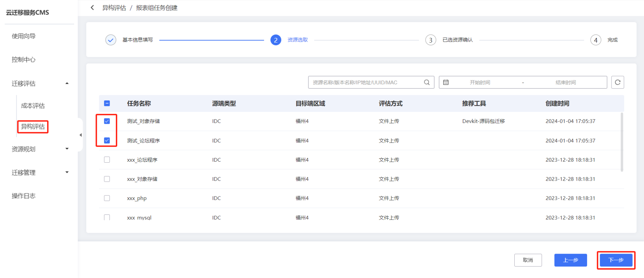Open 控制中心 in sidebar
The height and width of the screenshot is (278, 644).
[24, 60]
